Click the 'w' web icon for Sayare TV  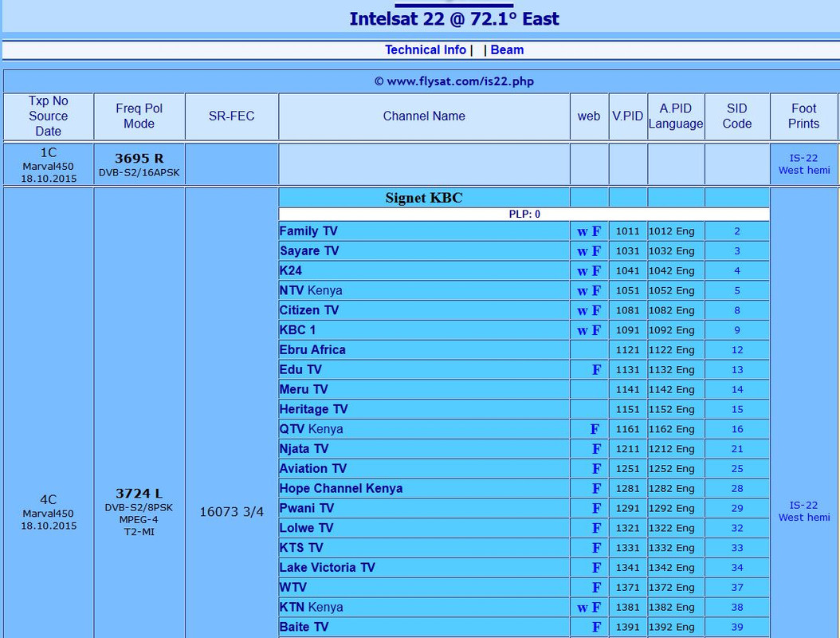pyautogui.click(x=583, y=253)
